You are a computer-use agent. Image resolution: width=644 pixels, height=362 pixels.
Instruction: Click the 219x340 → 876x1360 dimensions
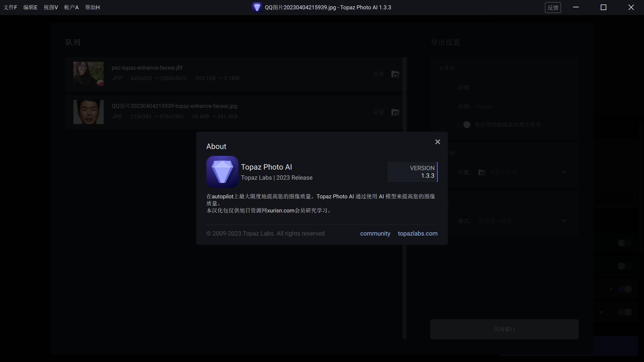pyautogui.click(x=157, y=116)
